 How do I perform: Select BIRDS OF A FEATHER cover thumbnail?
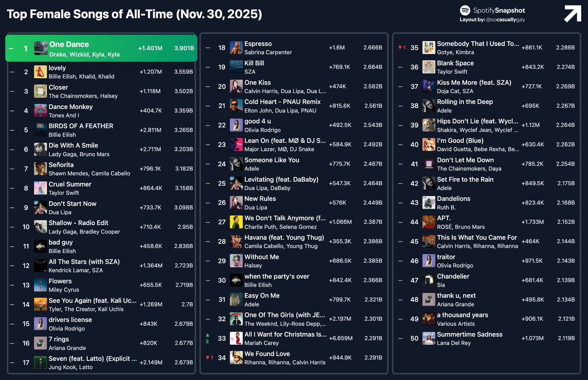click(x=41, y=130)
